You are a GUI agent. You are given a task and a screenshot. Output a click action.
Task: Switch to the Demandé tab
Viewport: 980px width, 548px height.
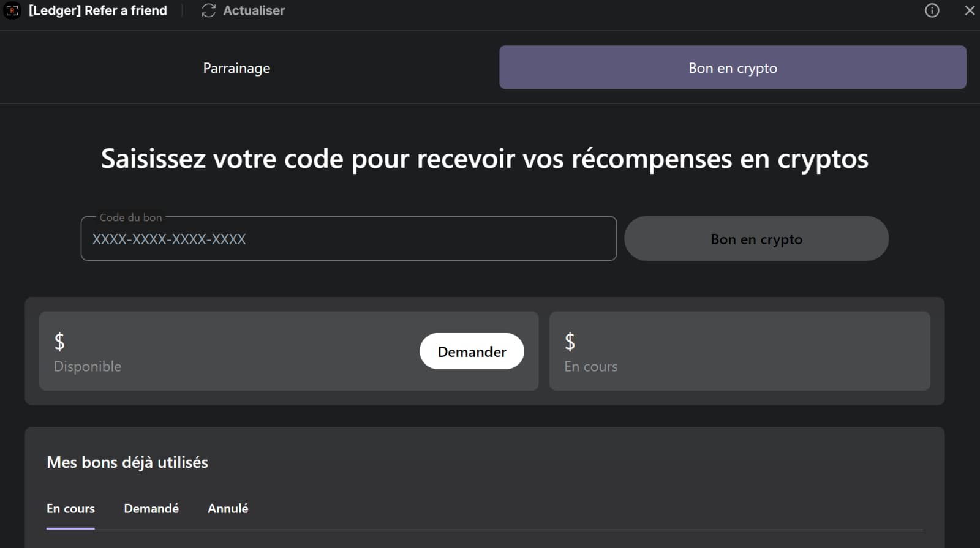[x=151, y=508]
